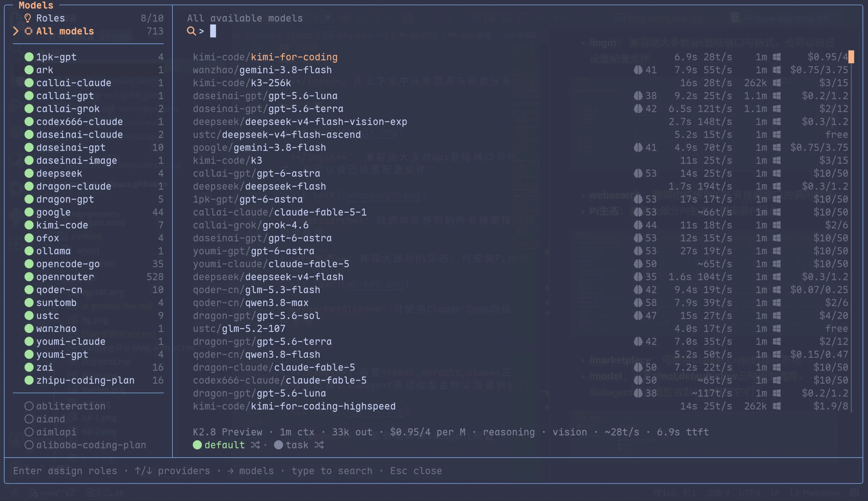Click the brain icon on gpt-5.6-luna daseinai row
868x501 pixels.
pos(638,96)
